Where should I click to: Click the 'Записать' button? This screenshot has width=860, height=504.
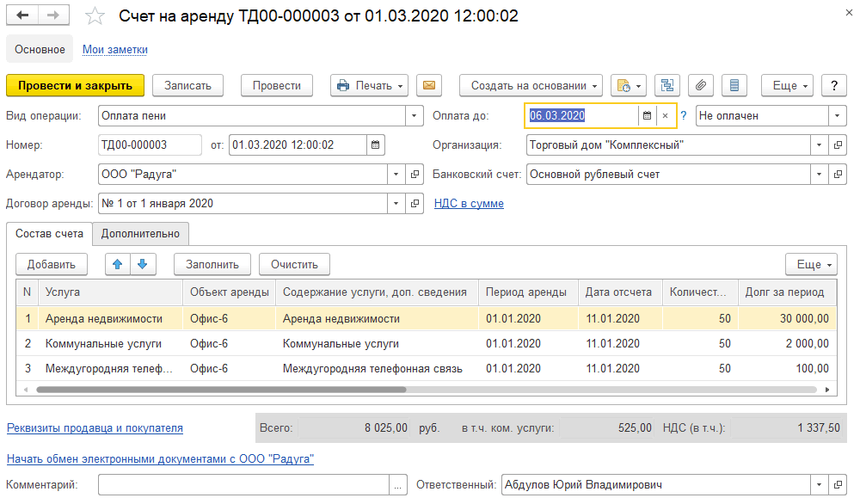point(187,85)
